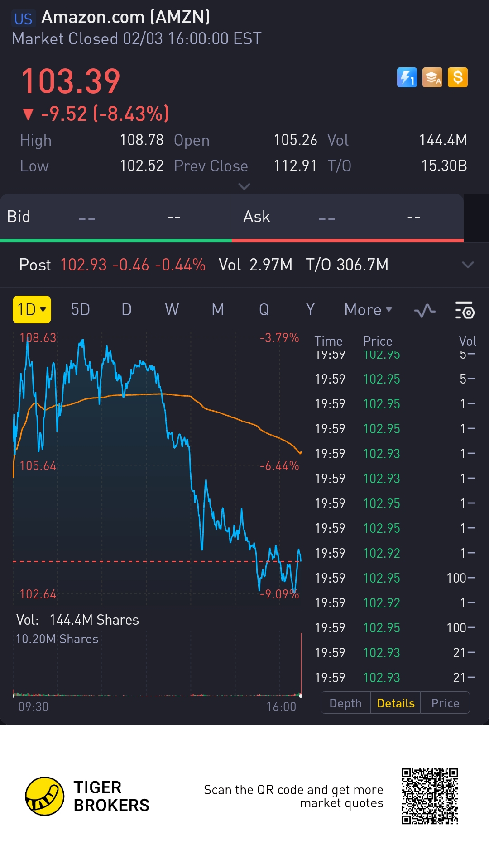Screen dimensions: 489x868
Task: Open chart display settings icon
Action: [465, 310]
